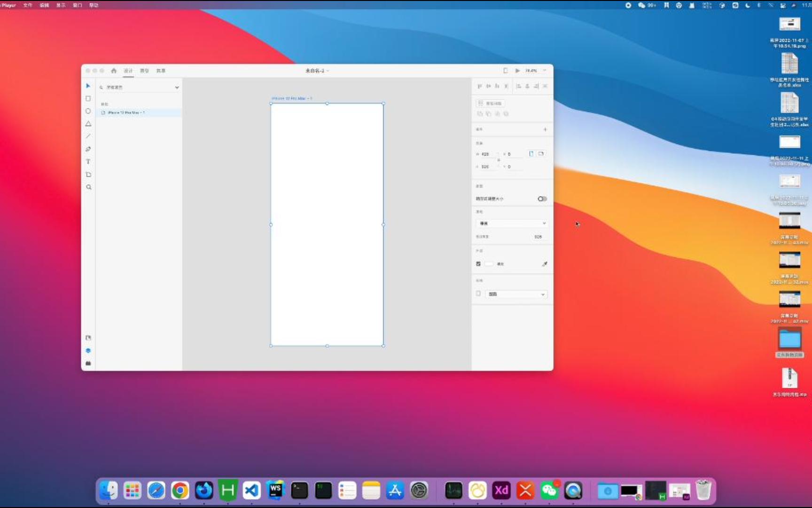Screen dimensions: 812x508
Task: Select the Artboard tool
Action: [88, 175]
